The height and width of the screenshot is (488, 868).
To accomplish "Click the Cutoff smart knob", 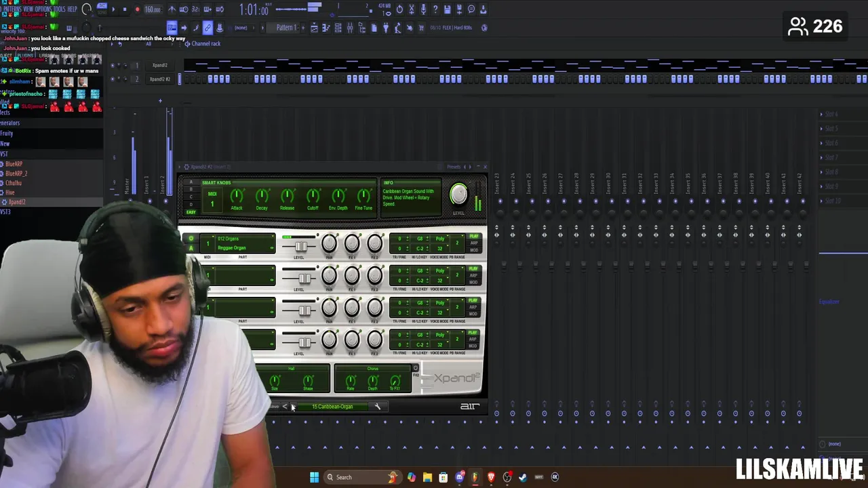I will point(313,195).
